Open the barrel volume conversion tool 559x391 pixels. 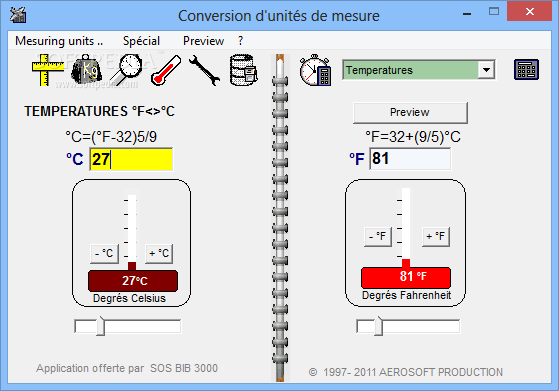(x=244, y=70)
